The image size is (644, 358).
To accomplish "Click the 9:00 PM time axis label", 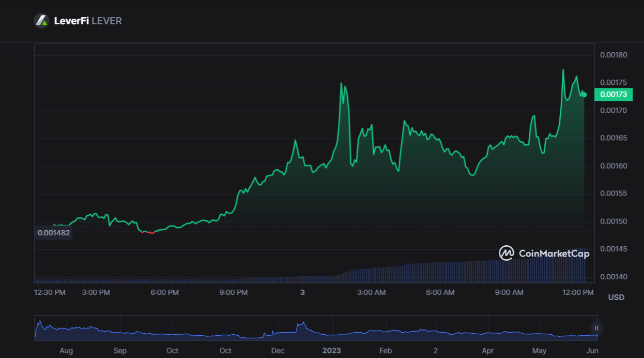I will 234,292.
